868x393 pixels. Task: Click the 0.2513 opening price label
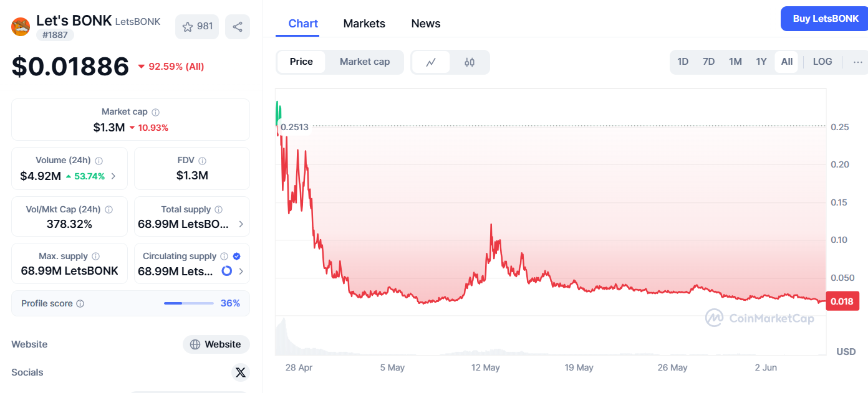tap(294, 127)
